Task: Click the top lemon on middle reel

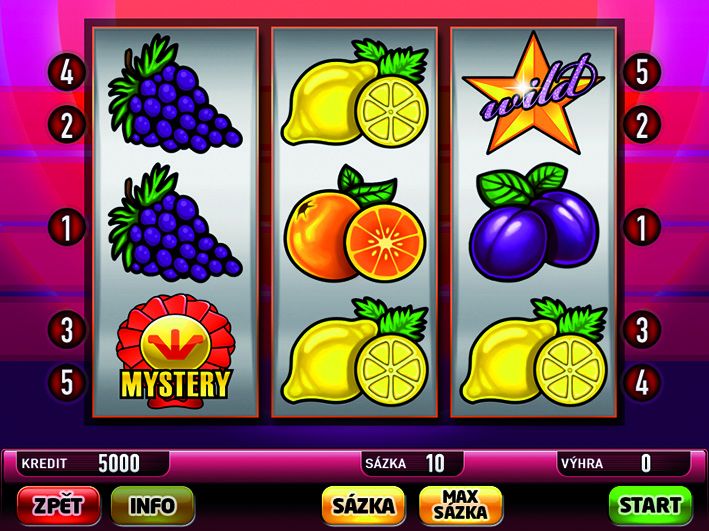Action: coord(355,93)
